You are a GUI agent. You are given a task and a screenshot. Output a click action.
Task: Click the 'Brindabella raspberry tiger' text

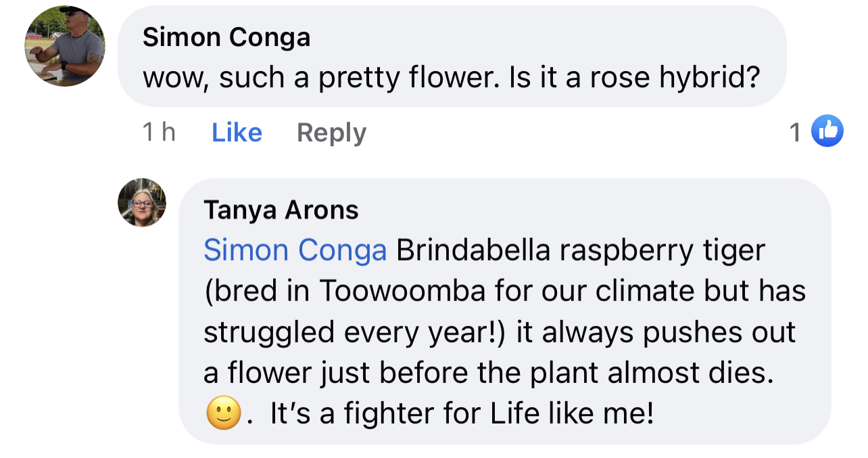[x=581, y=250]
